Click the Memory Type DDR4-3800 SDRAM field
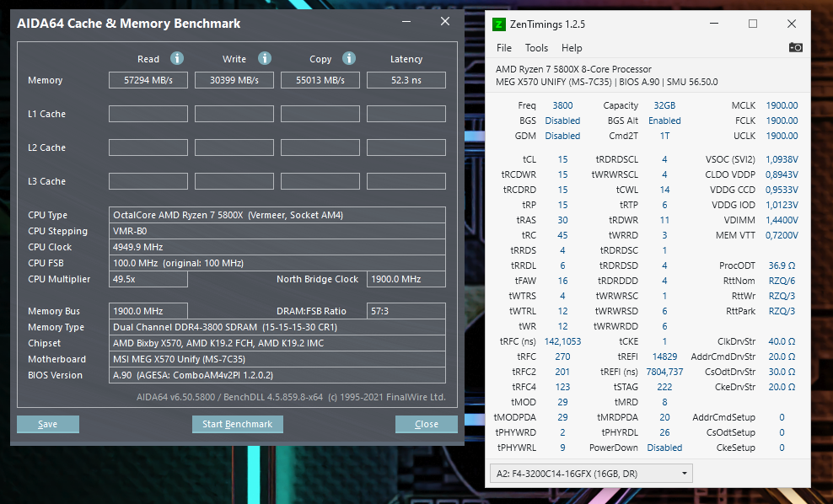This screenshot has height=504, width=833. 277,327
